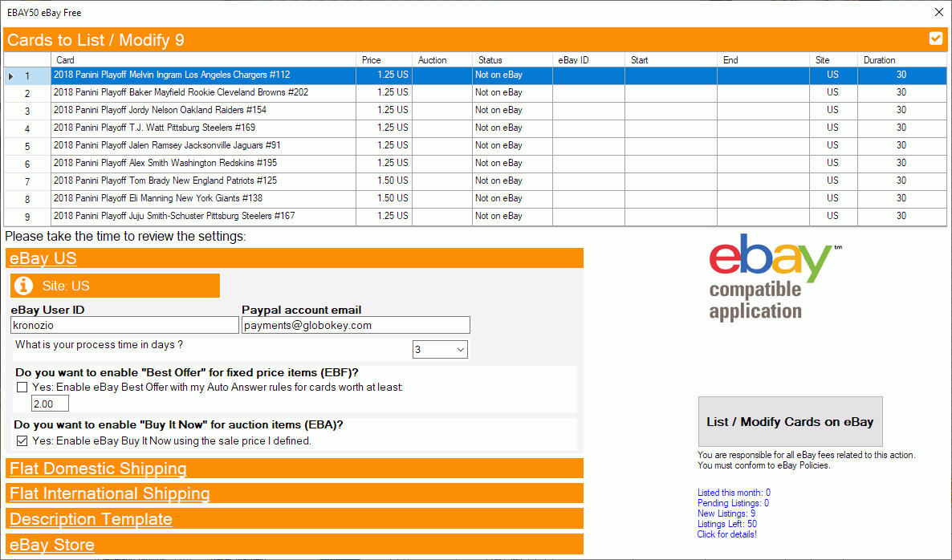Click the Listings Left: 50 text
Screen dimensions: 952x560
coord(726,524)
